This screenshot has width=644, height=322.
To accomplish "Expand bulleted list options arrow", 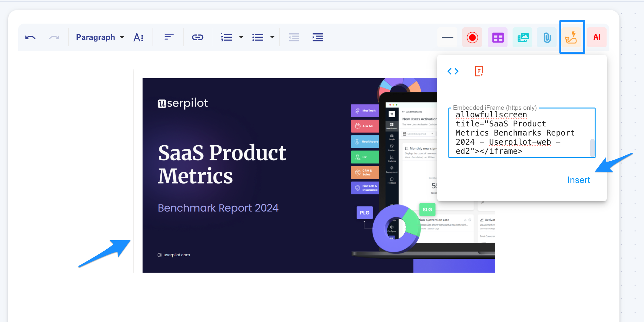I will click(x=272, y=37).
